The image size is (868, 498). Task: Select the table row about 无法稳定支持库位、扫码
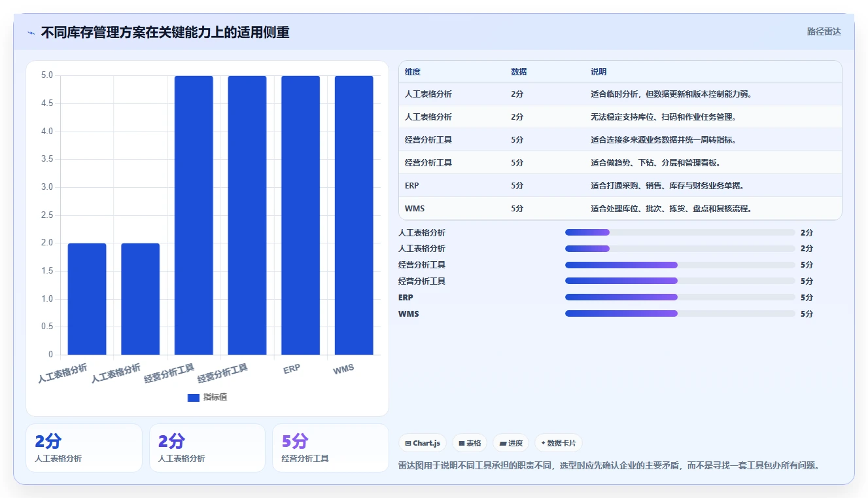pos(620,117)
